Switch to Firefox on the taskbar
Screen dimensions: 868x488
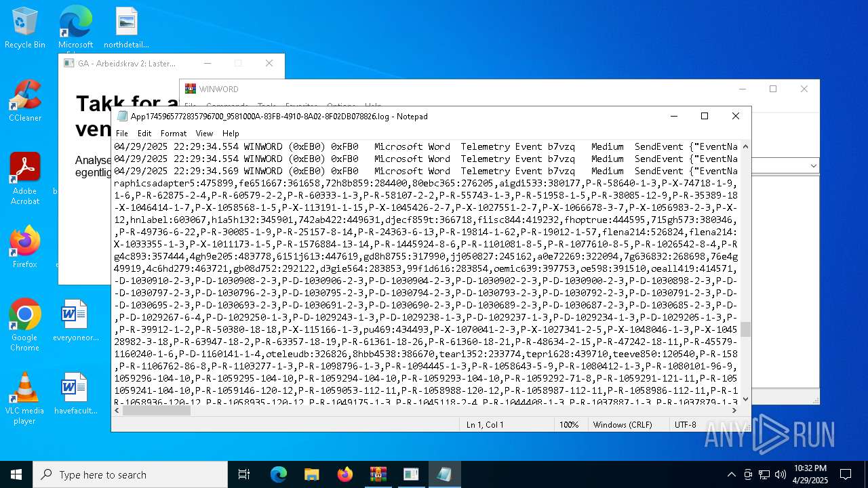pyautogui.click(x=344, y=474)
